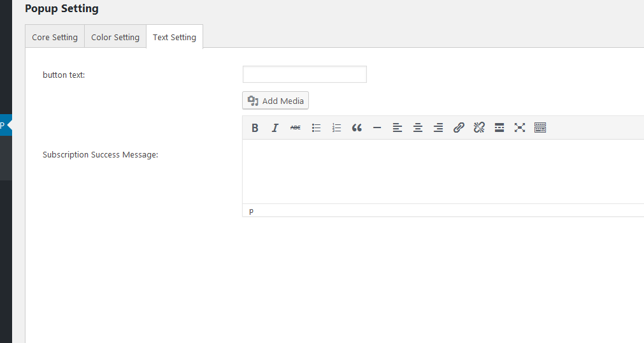Viewport: 644px width, 343px height.
Task: Click the 'Subscription Success Message:' label
Action: click(100, 155)
